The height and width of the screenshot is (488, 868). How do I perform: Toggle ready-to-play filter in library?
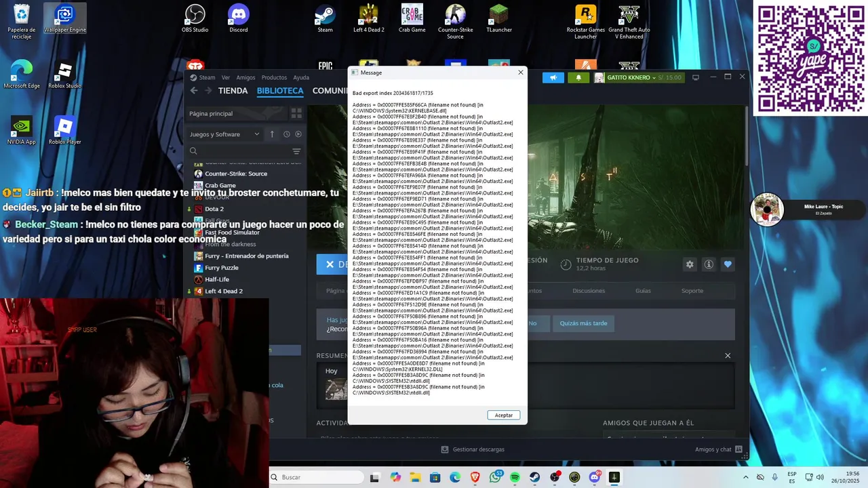(x=298, y=134)
